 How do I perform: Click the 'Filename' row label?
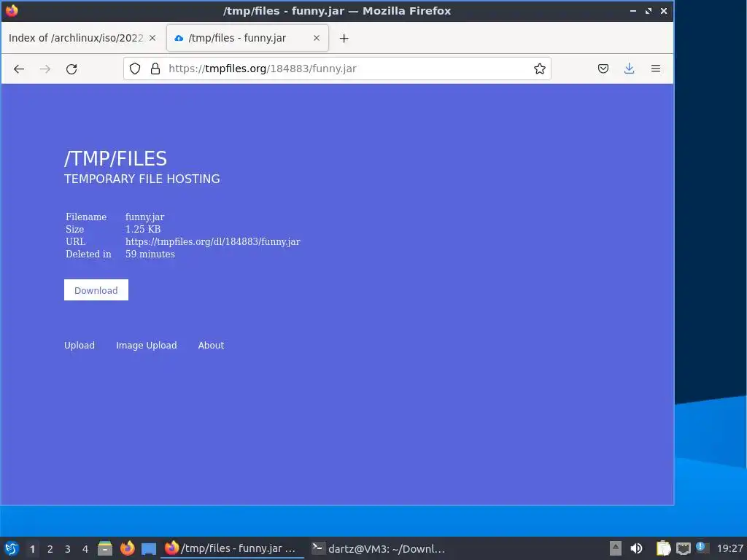[86, 217]
